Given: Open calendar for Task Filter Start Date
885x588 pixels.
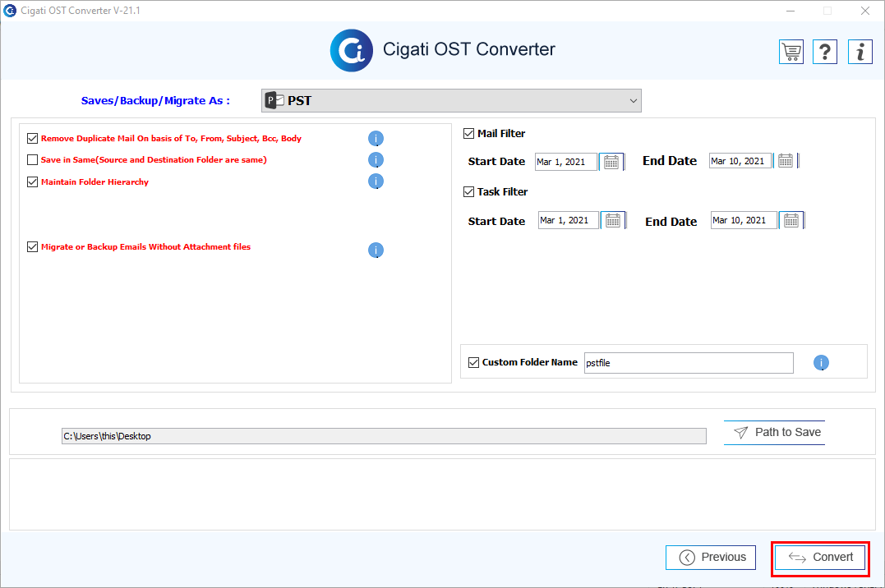Looking at the screenshot, I should tap(613, 221).
